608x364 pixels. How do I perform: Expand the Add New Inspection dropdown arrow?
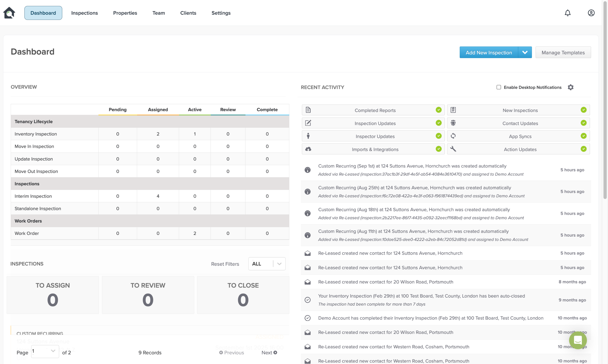[x=525, y=52]
